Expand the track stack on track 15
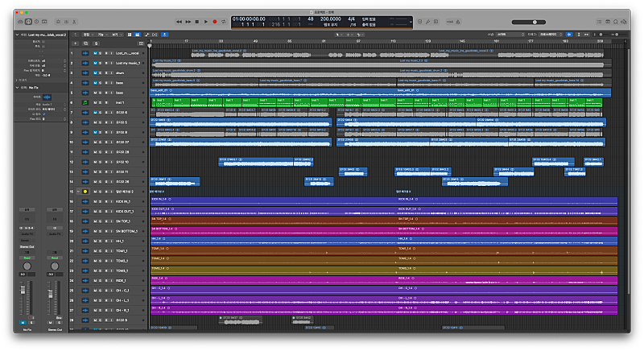Screen dimensions: 644x351 [78, 192]
